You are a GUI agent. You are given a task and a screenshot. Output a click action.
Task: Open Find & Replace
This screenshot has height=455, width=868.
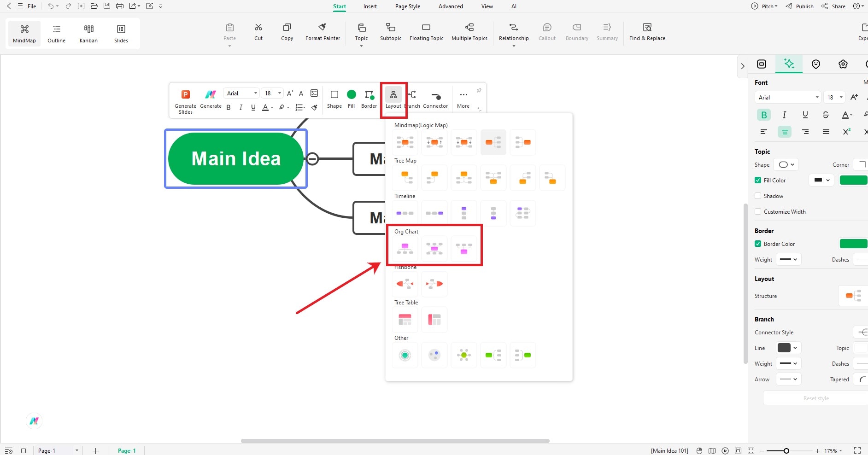coord(647,32)
